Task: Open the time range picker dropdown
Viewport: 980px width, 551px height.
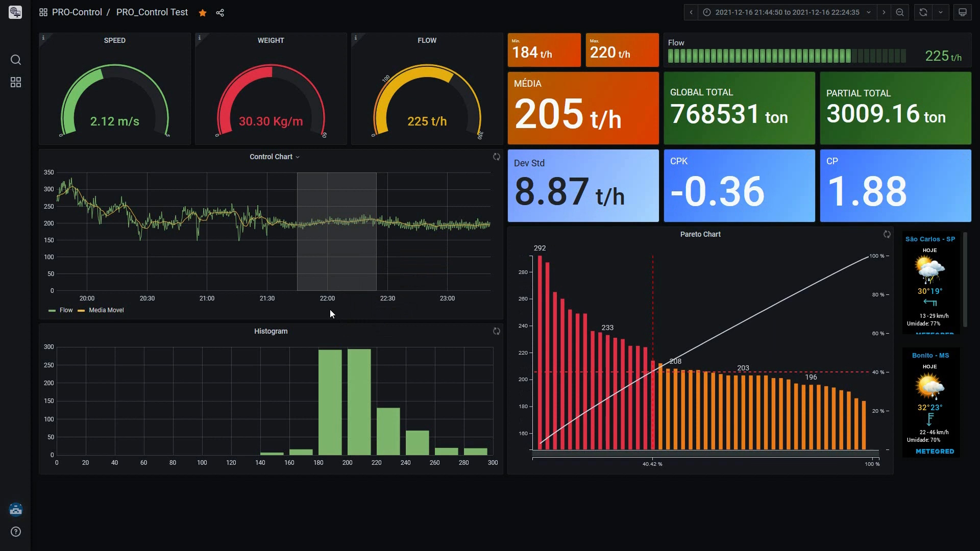Action: pyautogui.click(x=788, y=12)
